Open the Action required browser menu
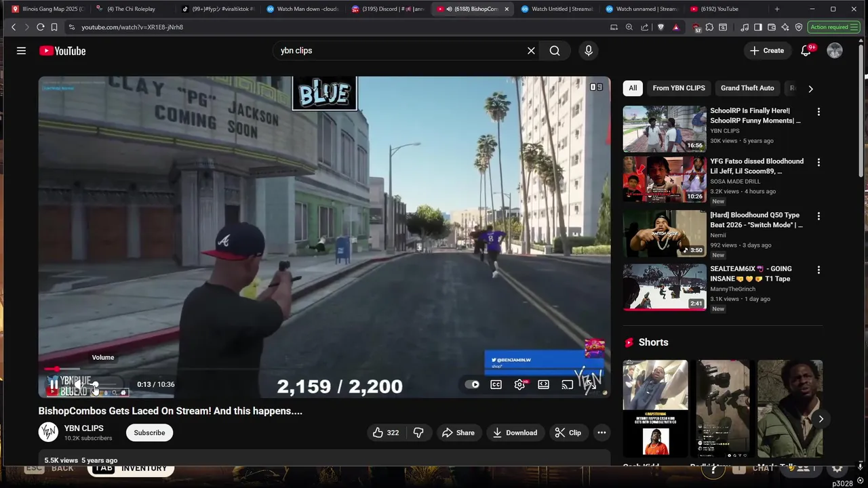The image size is (868, 488). point(834,27)
